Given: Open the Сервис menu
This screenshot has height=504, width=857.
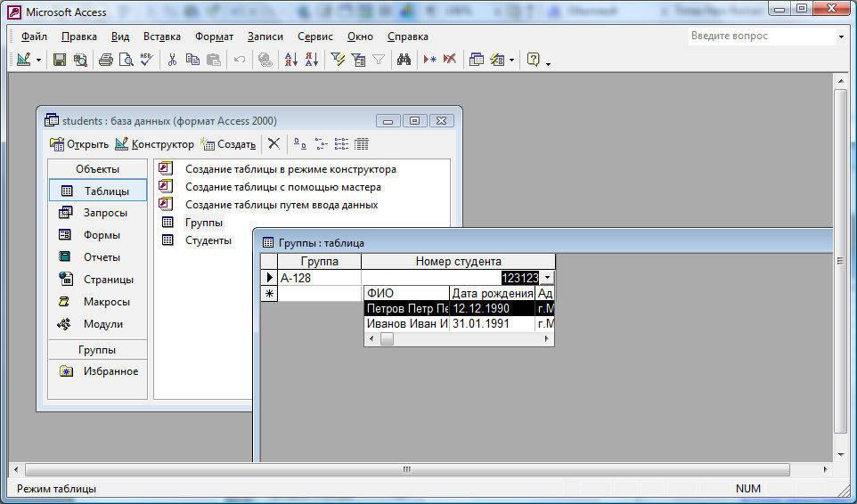Looking at the screenshot, I should click(315, 37).
